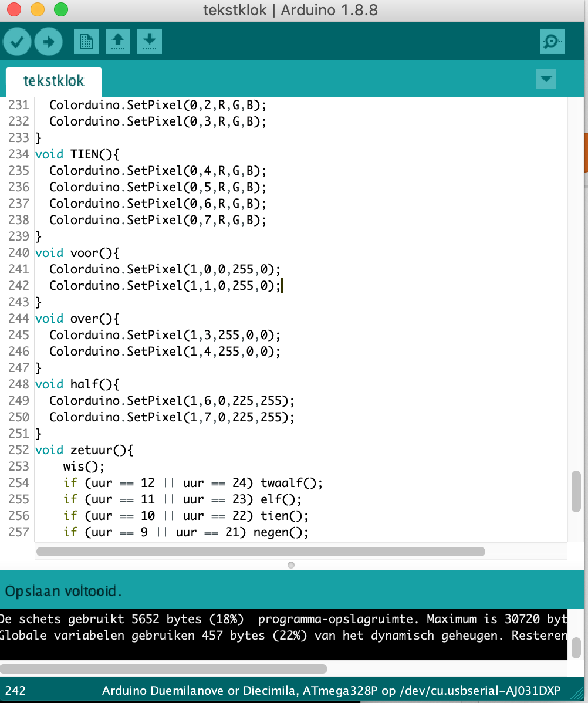Click closing brace on line 243
The height and width of the screenshot is (703, 588).
pos(39,302)
